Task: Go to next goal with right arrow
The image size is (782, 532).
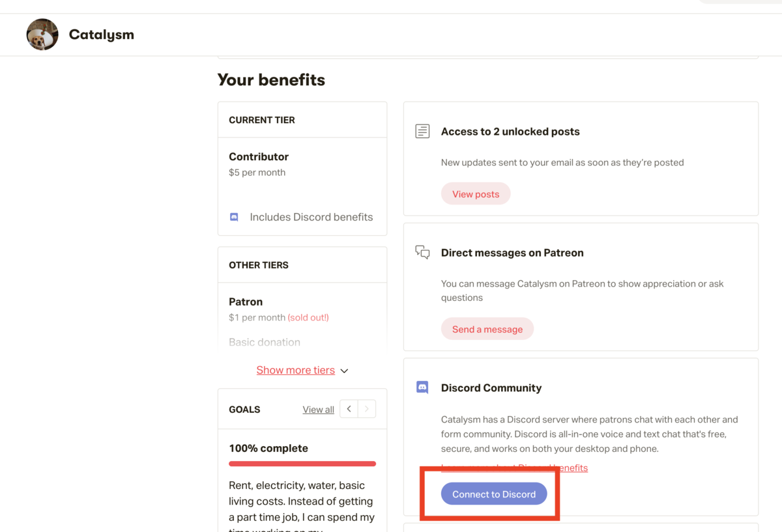Action: tap(367, 409)
